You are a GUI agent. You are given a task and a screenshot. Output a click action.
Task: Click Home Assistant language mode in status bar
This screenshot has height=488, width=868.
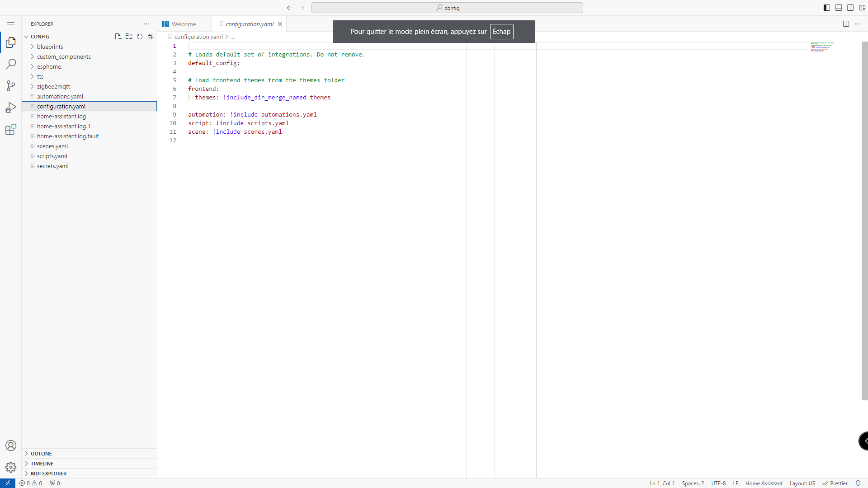click(764, 483)
